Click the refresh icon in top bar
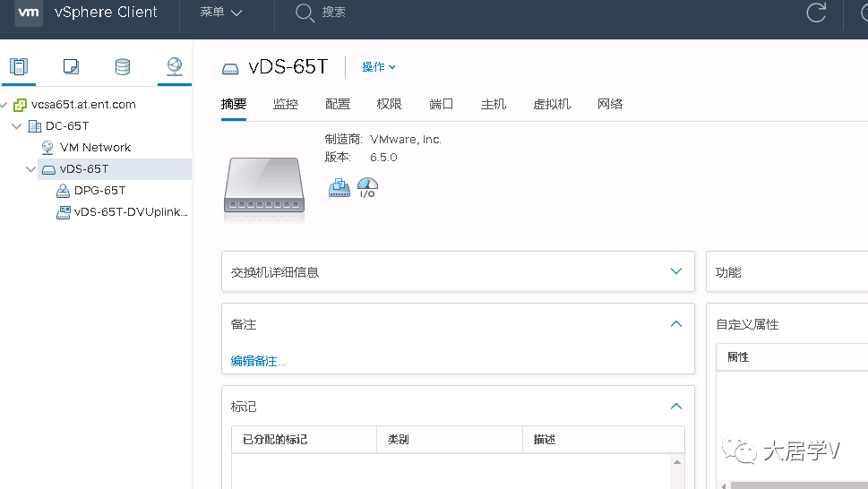Viewport: 868px width, 489px height. coord(816,13)
